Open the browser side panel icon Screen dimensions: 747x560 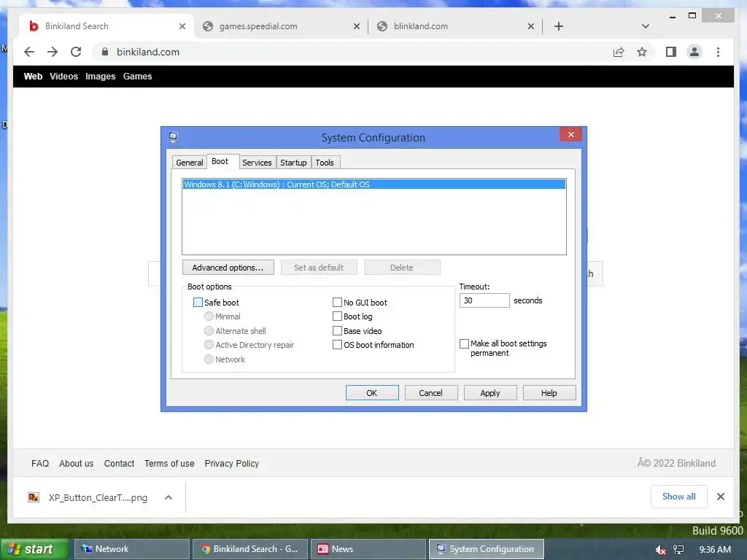[671, 52]
